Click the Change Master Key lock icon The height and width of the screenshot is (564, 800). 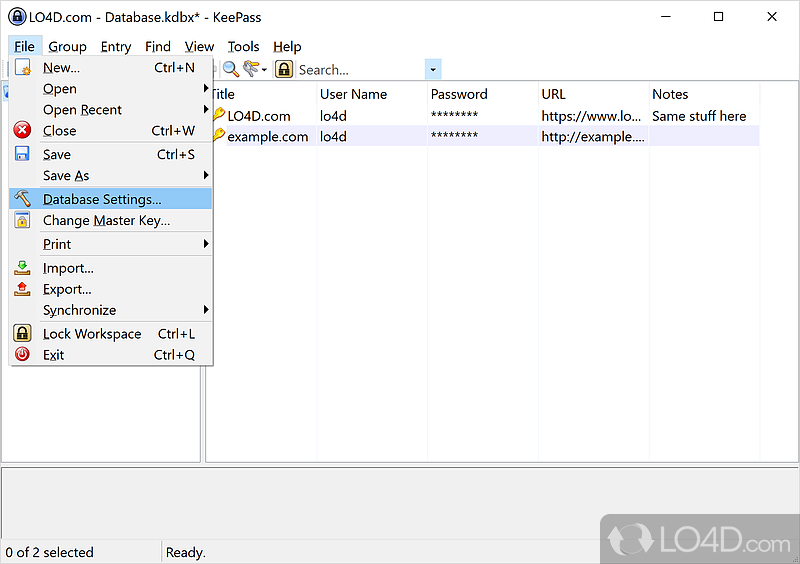click(23, 220)
